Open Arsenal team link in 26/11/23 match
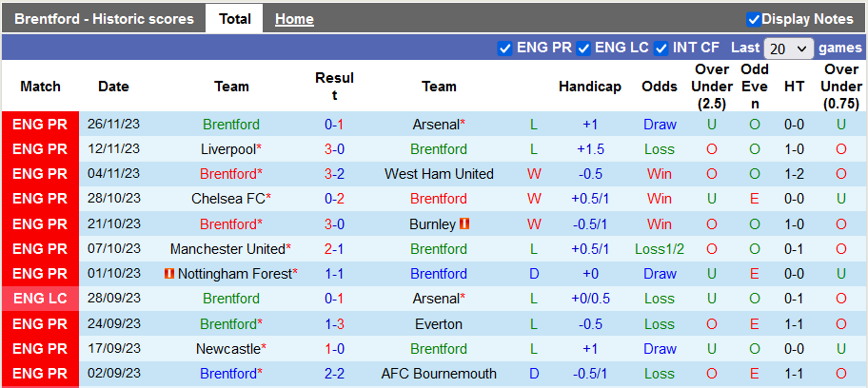868x388 pixels. (436, 125)
